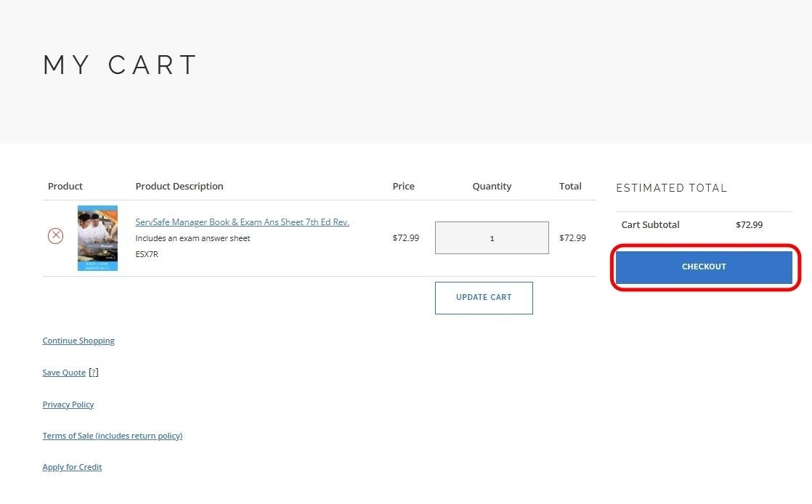The width and height of the screenshot is (812, 504).
Task: Follow the Continue Shopping link
Action: [78, 341]
